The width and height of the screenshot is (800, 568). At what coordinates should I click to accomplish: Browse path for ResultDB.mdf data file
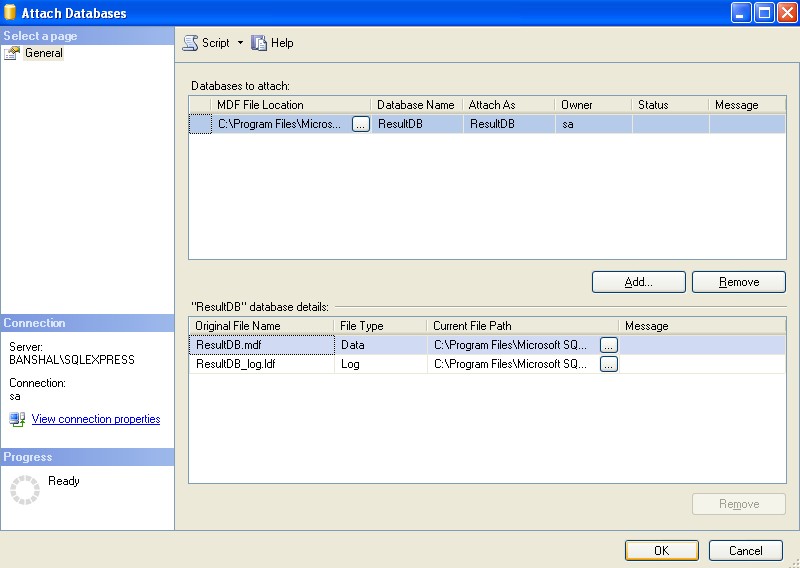[608, 344]
